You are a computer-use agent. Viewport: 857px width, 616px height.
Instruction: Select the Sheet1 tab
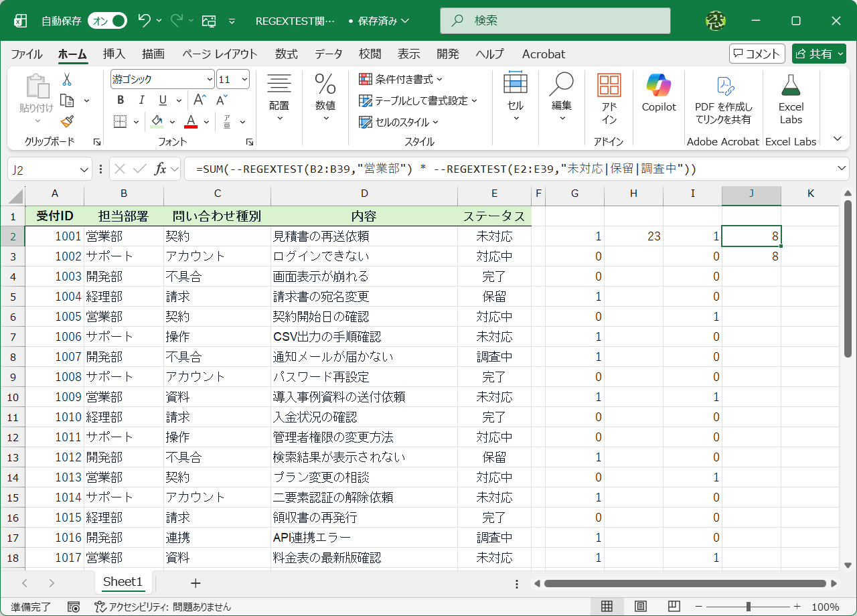click(123, 582)
